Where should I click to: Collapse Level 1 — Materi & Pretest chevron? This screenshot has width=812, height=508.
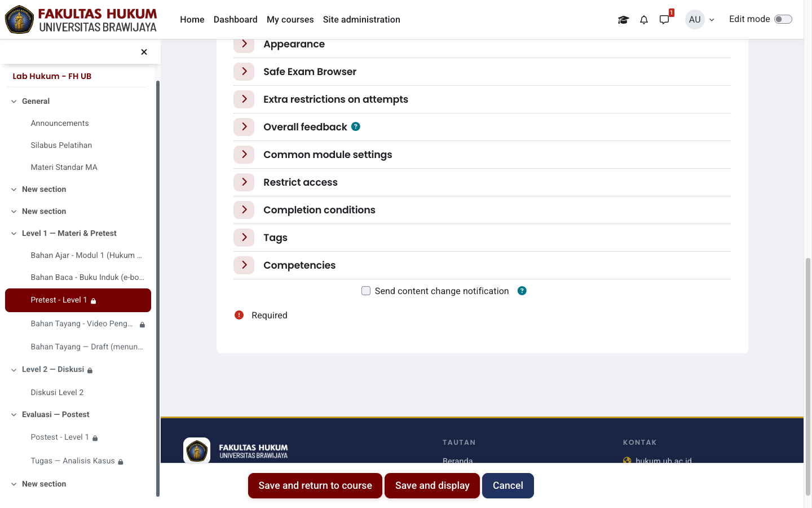14,234
